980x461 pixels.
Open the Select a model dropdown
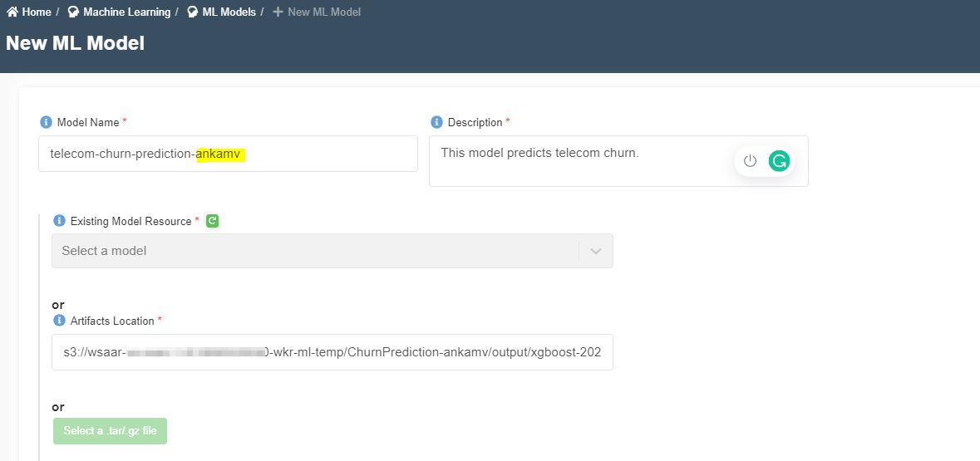[332, 251]
